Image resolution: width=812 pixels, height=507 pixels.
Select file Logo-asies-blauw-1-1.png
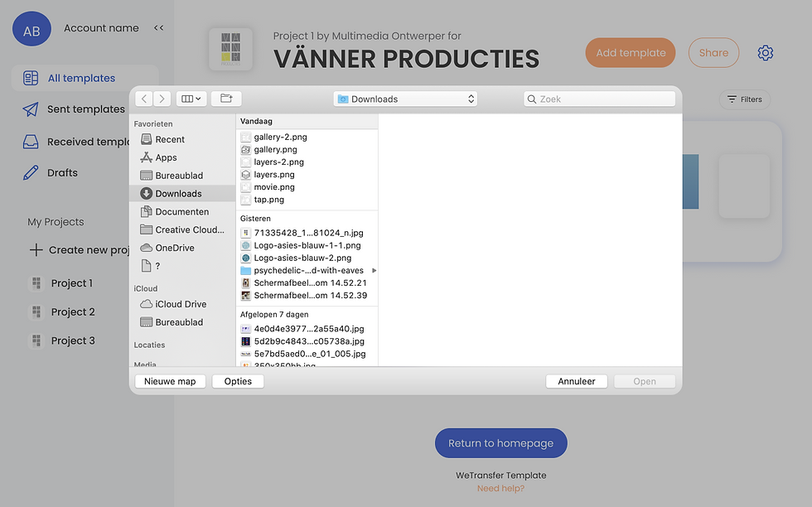pyautogui.click(x=307, y=245)
